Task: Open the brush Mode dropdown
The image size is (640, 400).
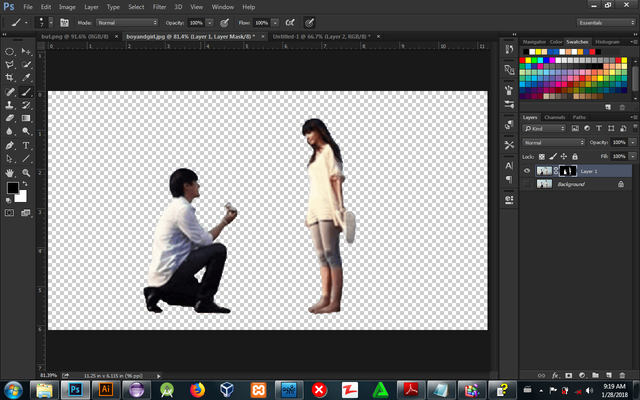Action: pos(127,21)
